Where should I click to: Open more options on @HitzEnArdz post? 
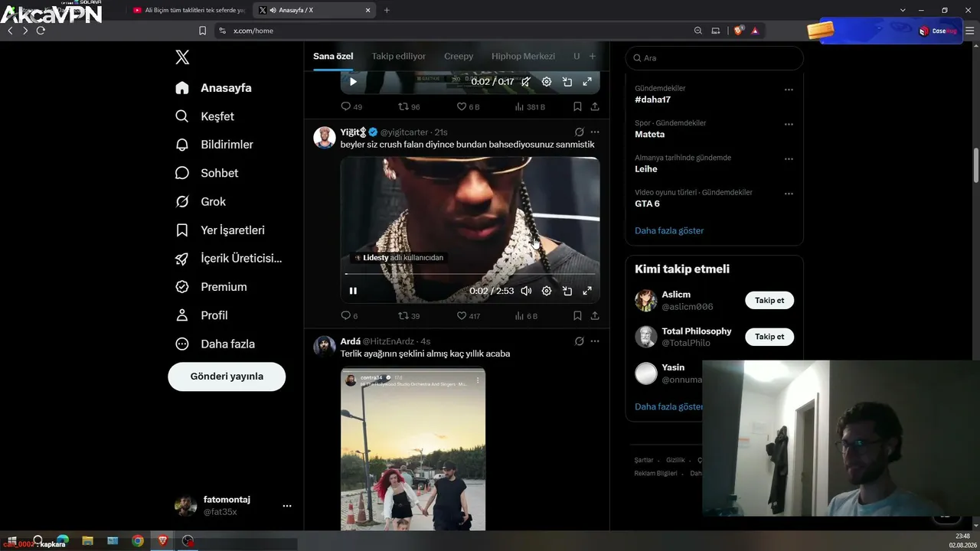coord(595,341)
